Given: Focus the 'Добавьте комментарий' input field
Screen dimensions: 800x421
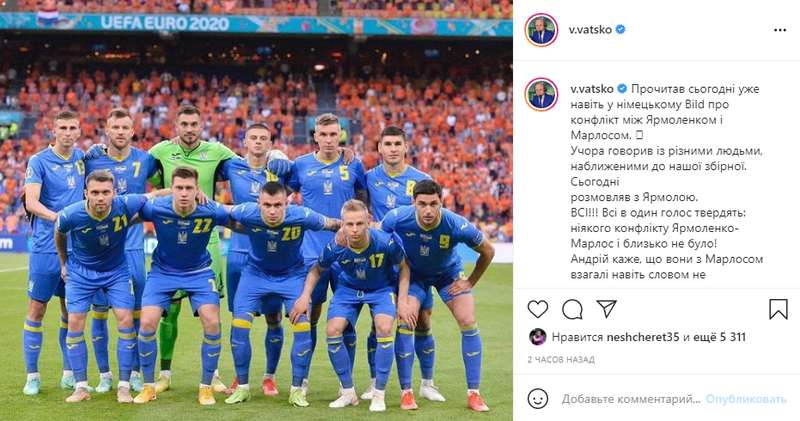Looking at the screenshot, I should [x=631, y=399].
